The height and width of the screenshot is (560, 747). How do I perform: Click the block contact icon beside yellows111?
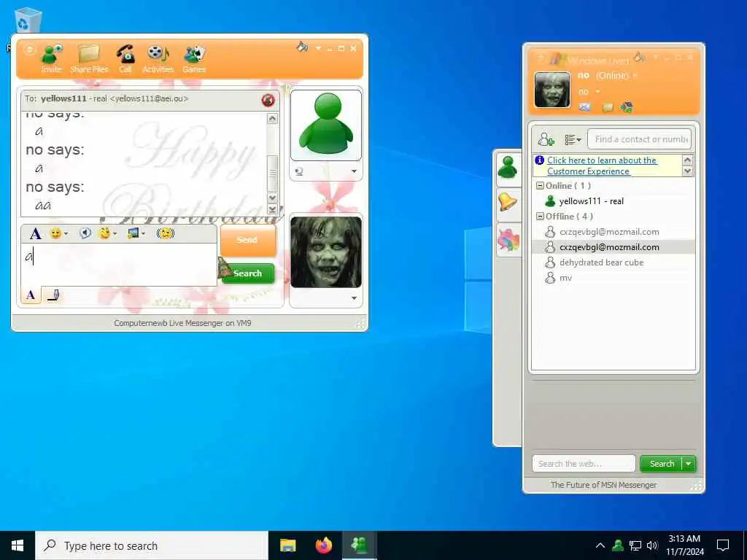268,100
